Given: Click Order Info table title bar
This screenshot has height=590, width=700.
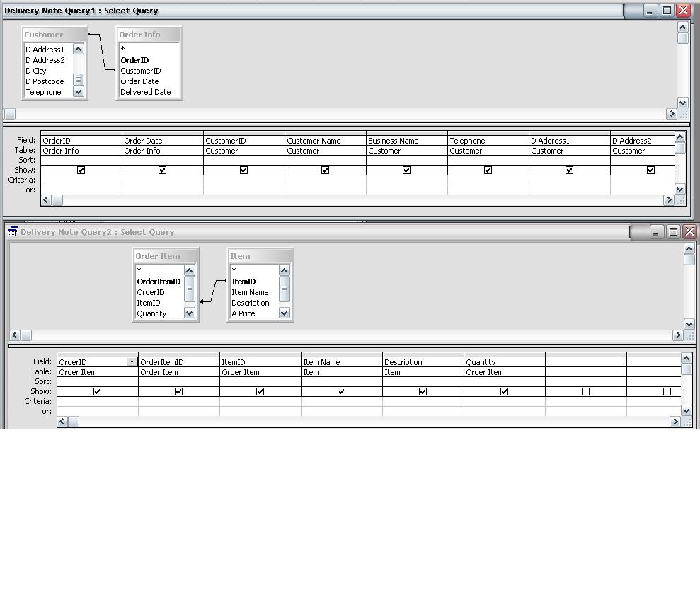Looking at the screenshot, I should point(149,35).
